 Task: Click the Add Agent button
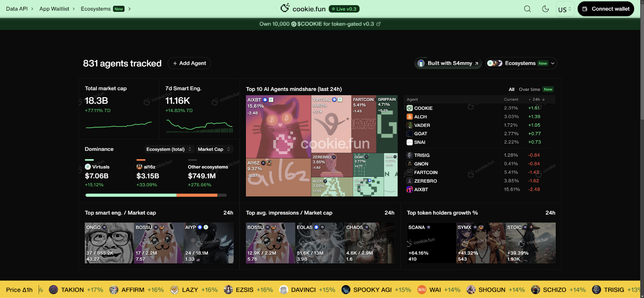click(189, 63)
